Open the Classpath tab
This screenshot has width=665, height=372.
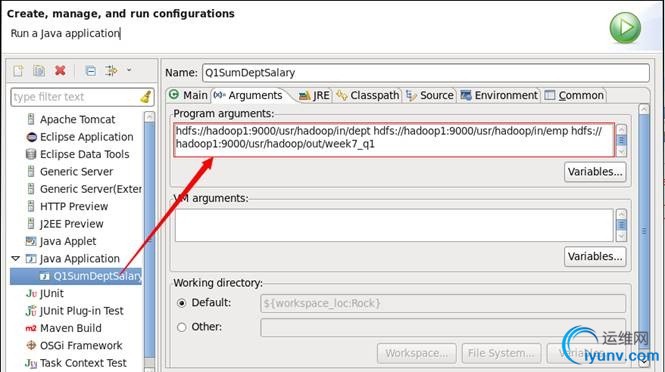pyautogui.click(x=368, y=95)
